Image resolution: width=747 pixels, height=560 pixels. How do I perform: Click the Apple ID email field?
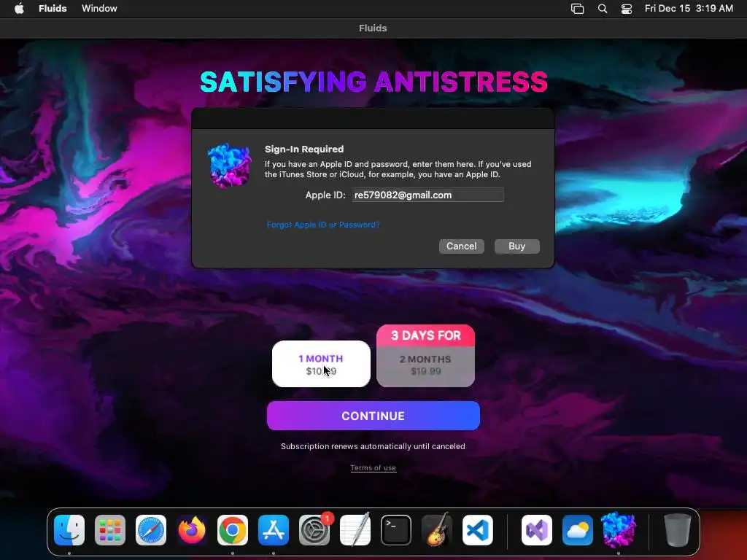tap(427, 195)
